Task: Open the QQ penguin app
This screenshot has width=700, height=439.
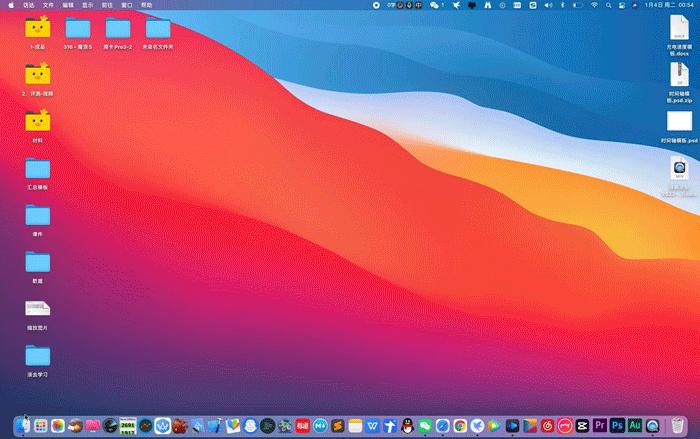Action: (407, 426)
